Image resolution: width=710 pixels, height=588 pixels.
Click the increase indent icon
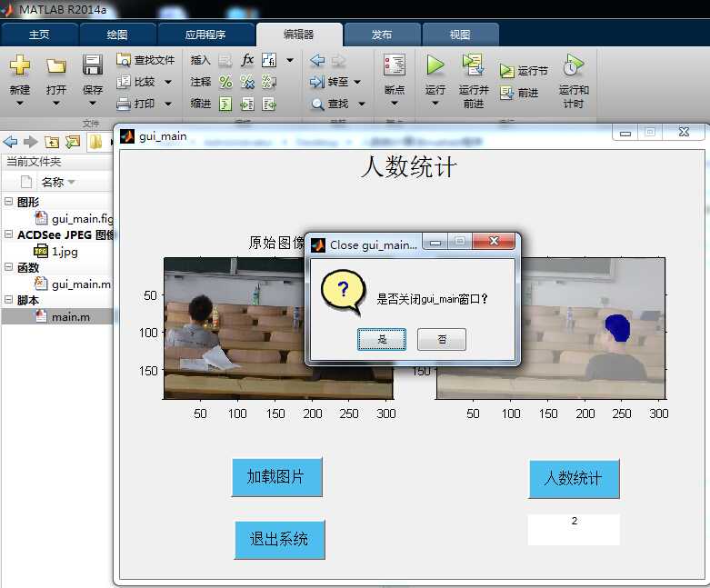247,105
